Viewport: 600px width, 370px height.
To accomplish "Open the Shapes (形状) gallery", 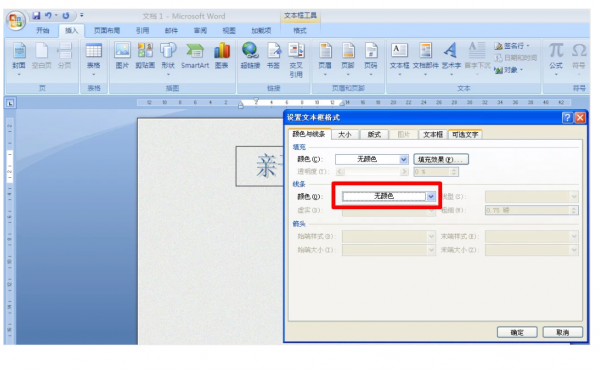I will pos(168,59).
